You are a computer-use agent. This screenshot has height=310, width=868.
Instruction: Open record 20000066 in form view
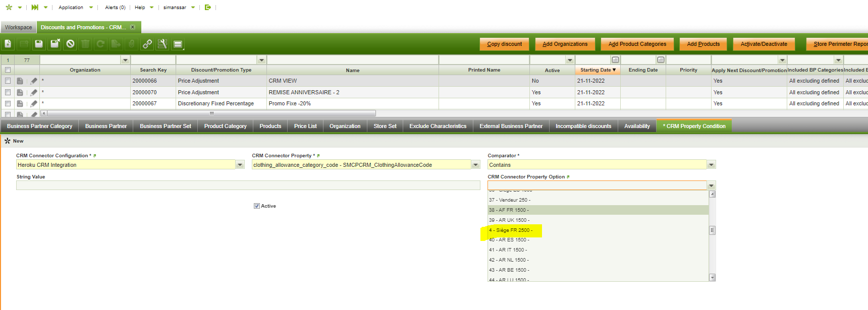click(20, 81)
